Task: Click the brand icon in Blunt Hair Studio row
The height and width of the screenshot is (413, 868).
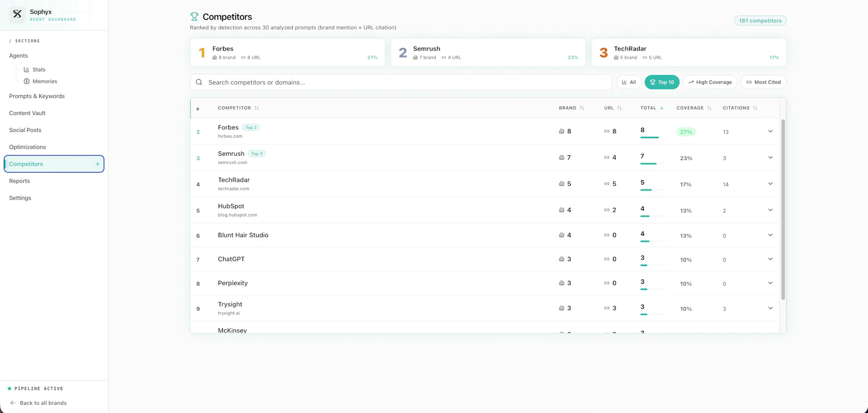Action: (561, 235)
